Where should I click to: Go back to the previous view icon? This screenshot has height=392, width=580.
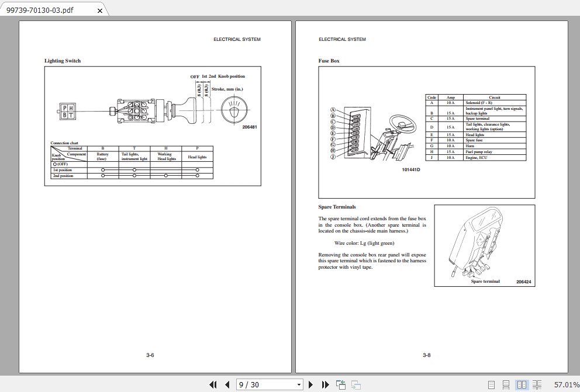pyautogui.click(x=340, y=384)
